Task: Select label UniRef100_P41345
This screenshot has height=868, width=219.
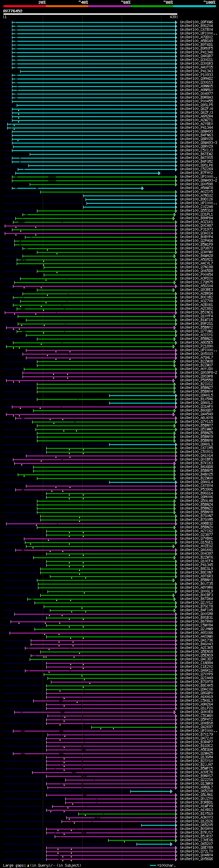Action: coord(196,565)
